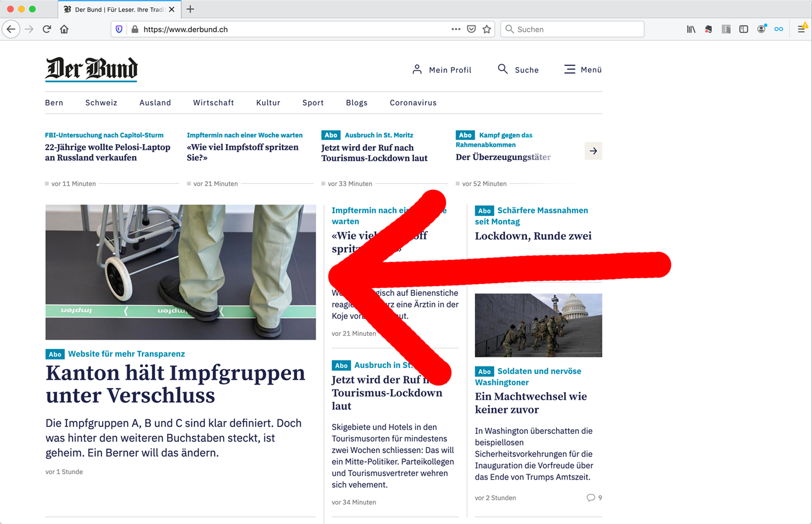Click ticker kicker FBI-Untersuchung nach Capitol-Sturm
The image size is (812, 524).
point(104,135)
